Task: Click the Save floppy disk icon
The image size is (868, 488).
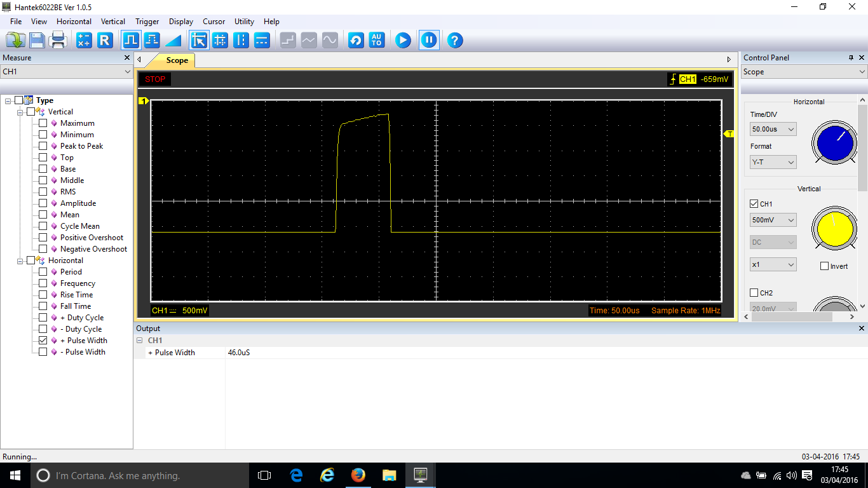Action: click(x=37, y=41)
